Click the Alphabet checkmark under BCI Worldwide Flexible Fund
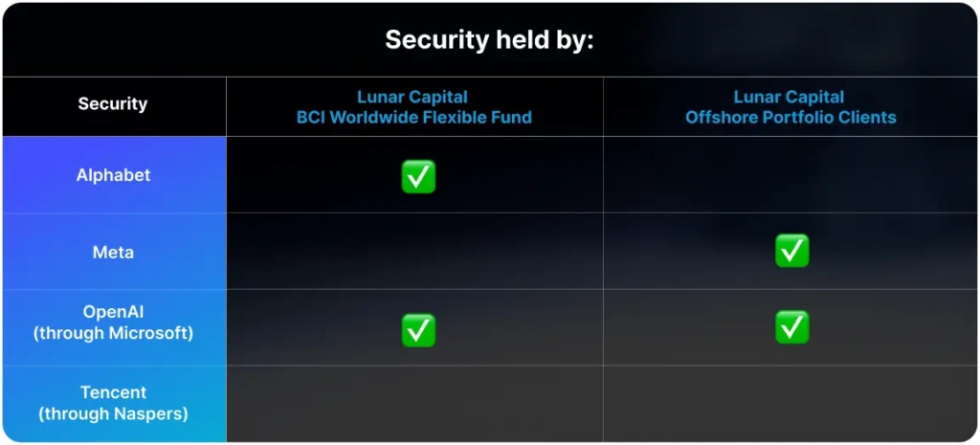The image size is (980, 445). [418, 176]
